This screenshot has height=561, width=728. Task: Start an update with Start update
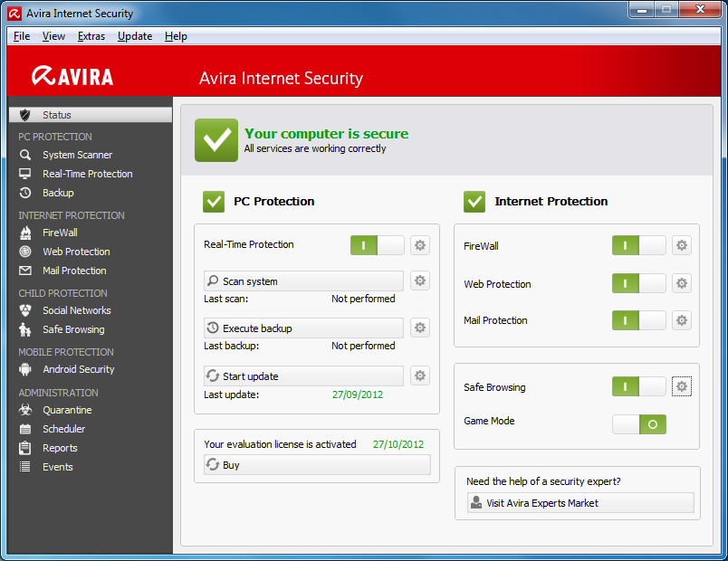coord(302,376)
